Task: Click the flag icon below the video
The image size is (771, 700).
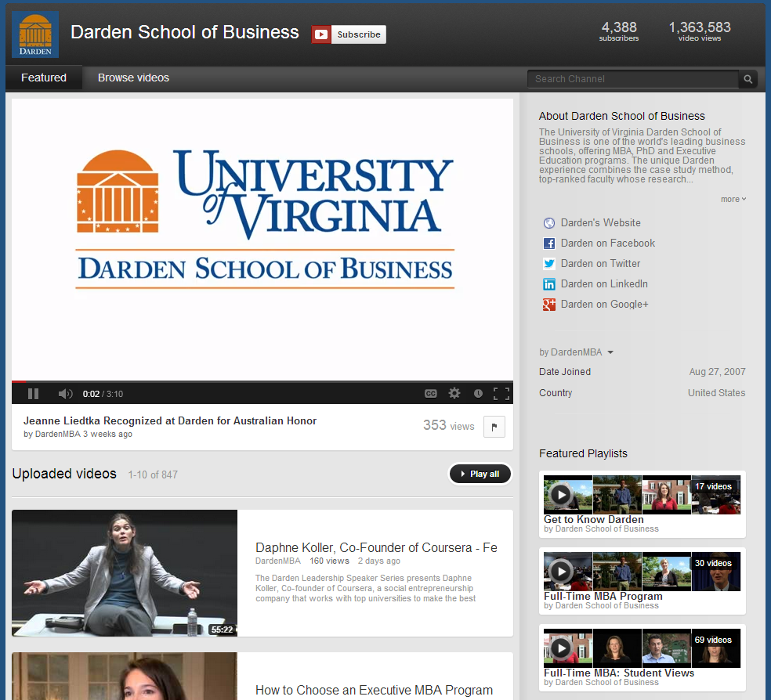Action: point(494,427)
